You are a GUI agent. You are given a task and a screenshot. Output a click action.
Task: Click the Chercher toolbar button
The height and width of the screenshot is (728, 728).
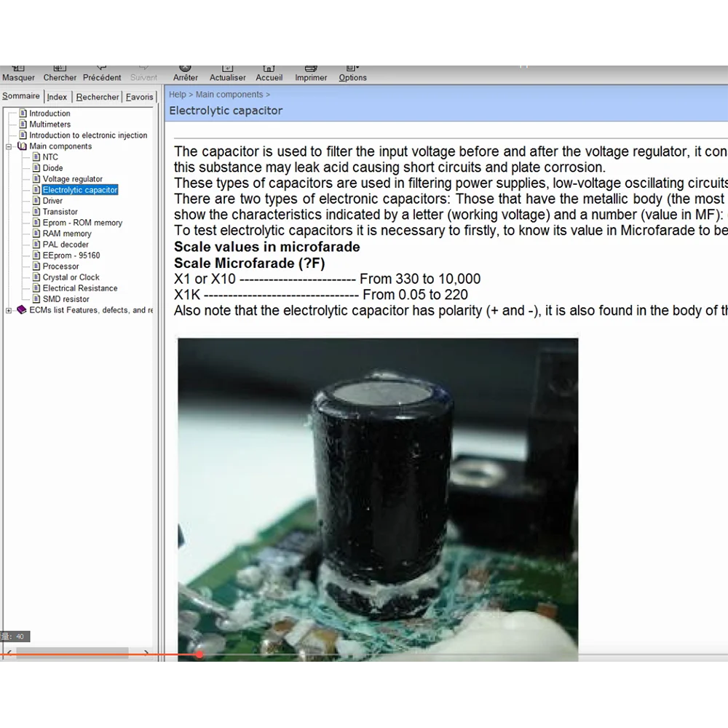60,74
